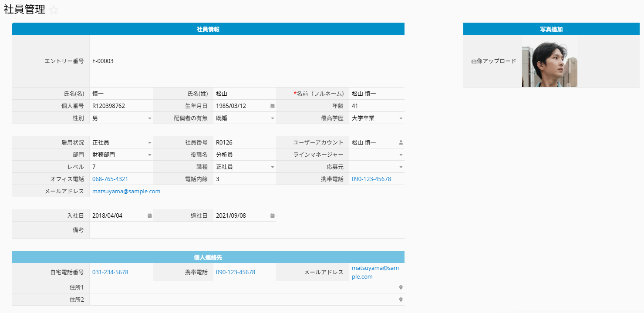Click office phone link 068-765-4321
Image resolution: width=644 pixels, height=313 pixels.
110,179
